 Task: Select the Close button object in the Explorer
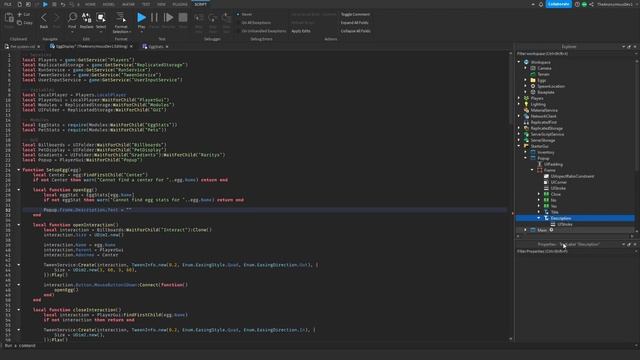pos(556,194)
